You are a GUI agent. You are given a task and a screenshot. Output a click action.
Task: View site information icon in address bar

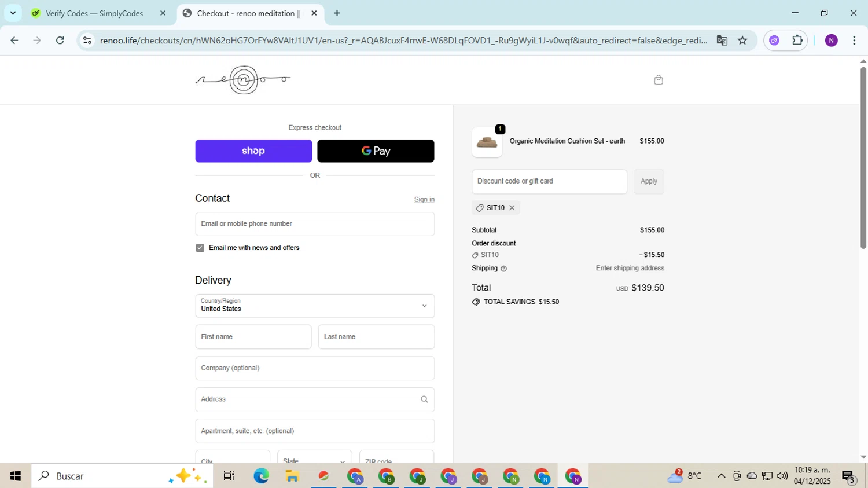(87, 41)
